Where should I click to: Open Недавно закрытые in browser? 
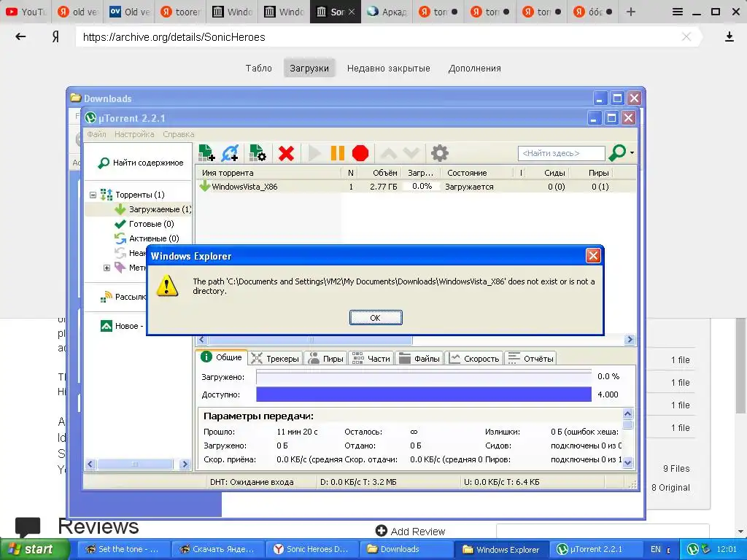[388, 68]
